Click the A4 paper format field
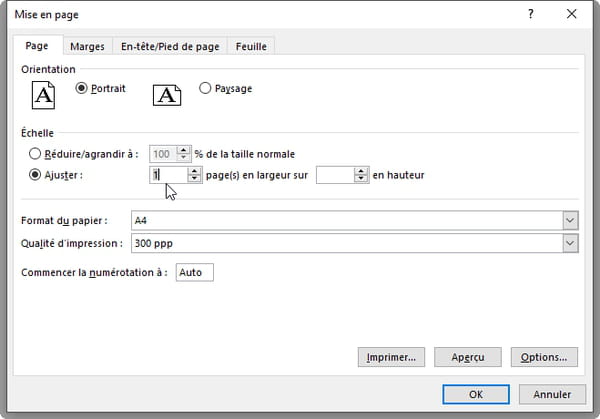 [x=347, y=220]
